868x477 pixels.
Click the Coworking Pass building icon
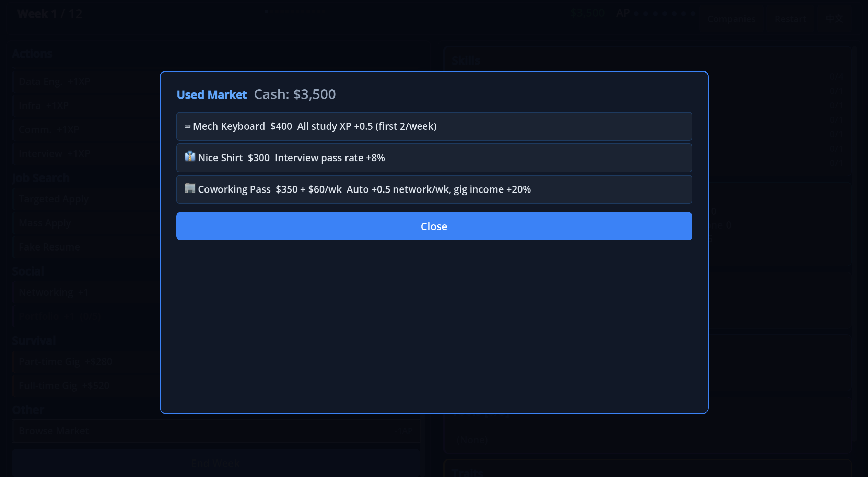[x=190, y=188]
